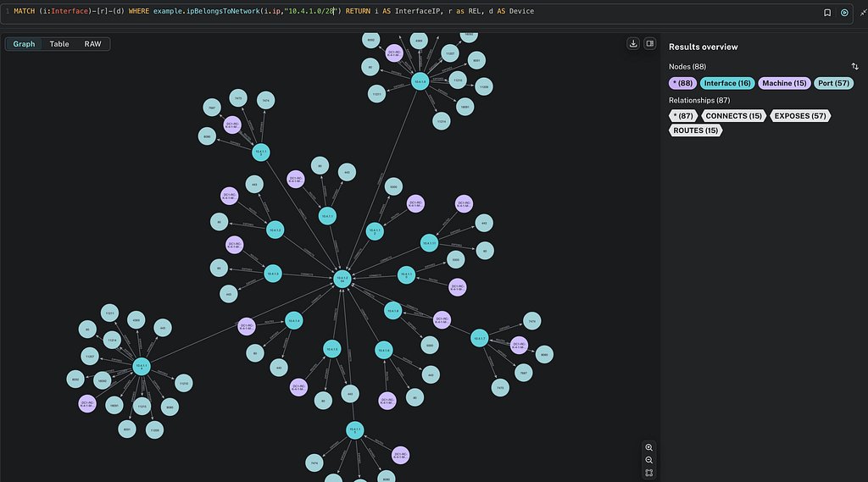Viewport: 868px width, 482px height.
Task: Select interface node 10.4.1.8
Action: (392, 310)
